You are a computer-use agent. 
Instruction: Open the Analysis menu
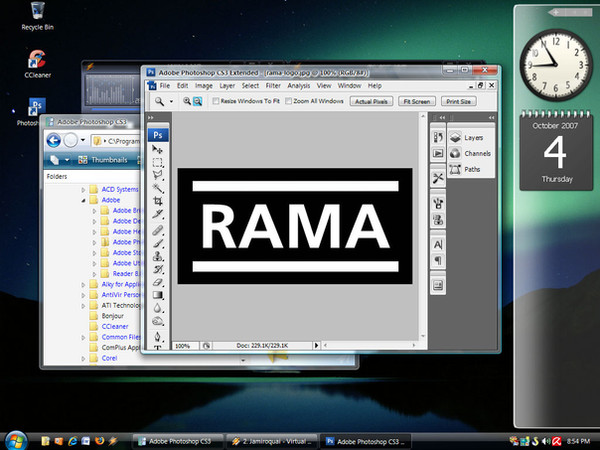[298, 86]
